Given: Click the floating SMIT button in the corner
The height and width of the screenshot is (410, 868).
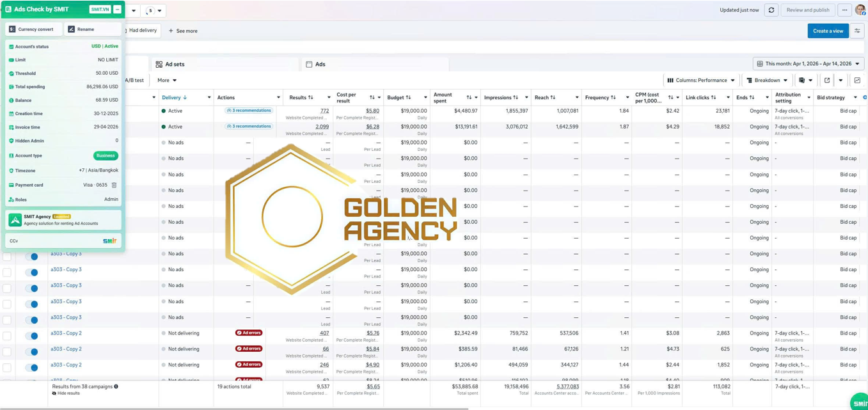Looking at the screenshot, I should pos(860,402).
